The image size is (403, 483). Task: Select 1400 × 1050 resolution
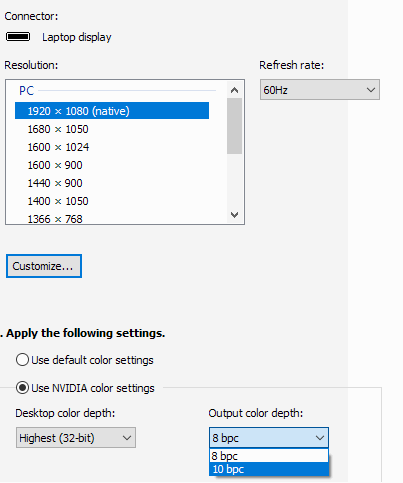(112, 201)
